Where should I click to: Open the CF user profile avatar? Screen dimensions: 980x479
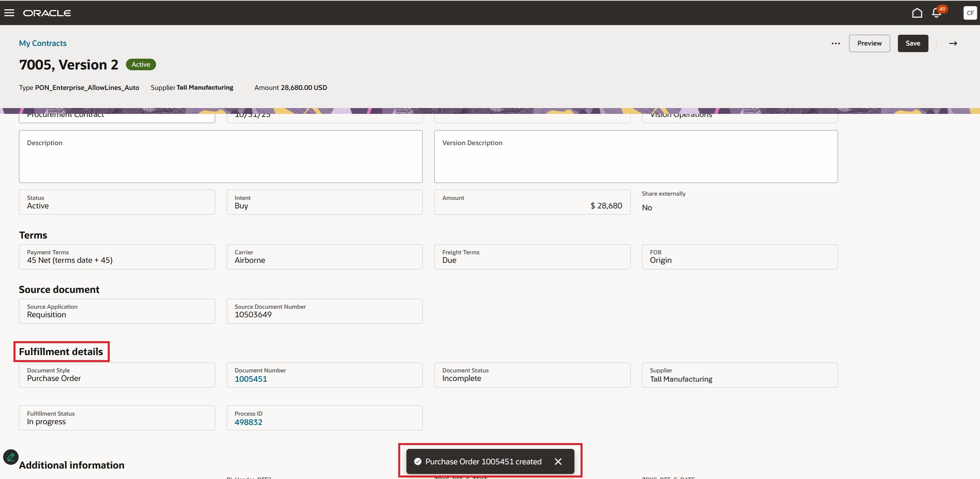970,12
